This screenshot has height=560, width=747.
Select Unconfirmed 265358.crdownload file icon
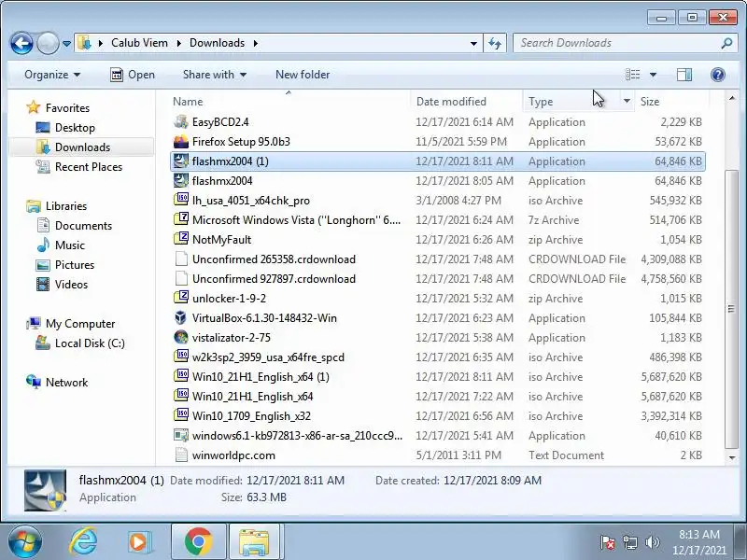point(181,259)
